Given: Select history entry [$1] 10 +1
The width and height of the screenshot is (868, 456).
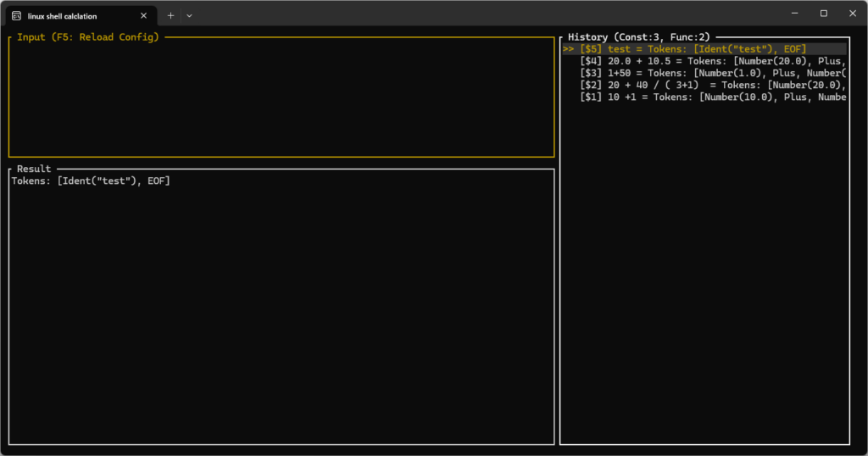Looking at the screenshot, I should point(712,97).
